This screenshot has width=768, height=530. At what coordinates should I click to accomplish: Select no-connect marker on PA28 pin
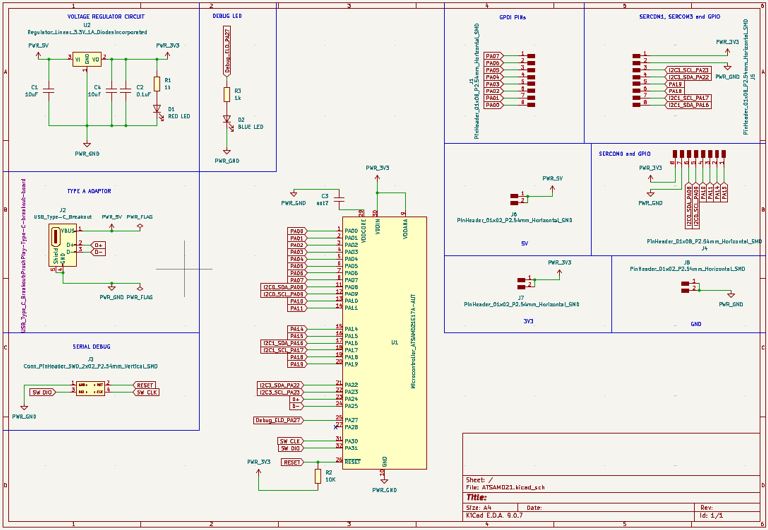pyautogui.click(x=336, y=427)
